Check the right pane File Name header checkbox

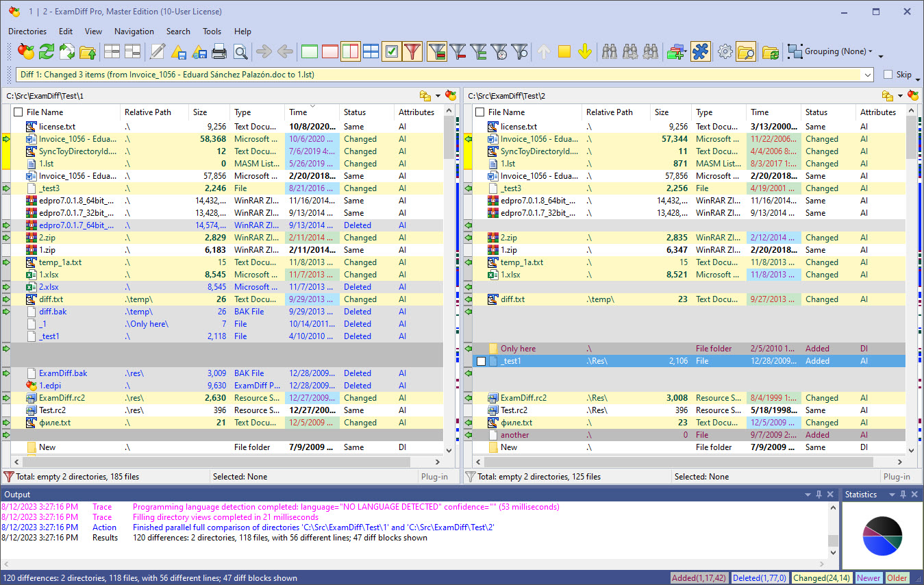[480, 112]
